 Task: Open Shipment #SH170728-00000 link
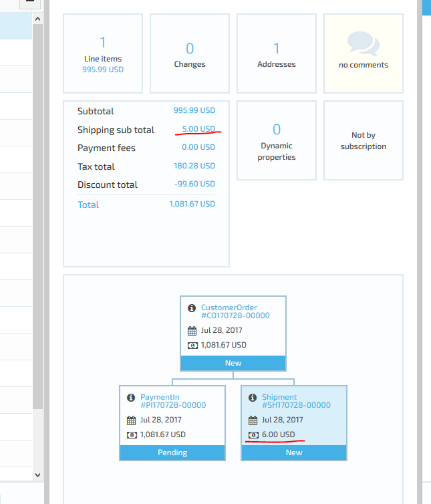coord(296,401)
